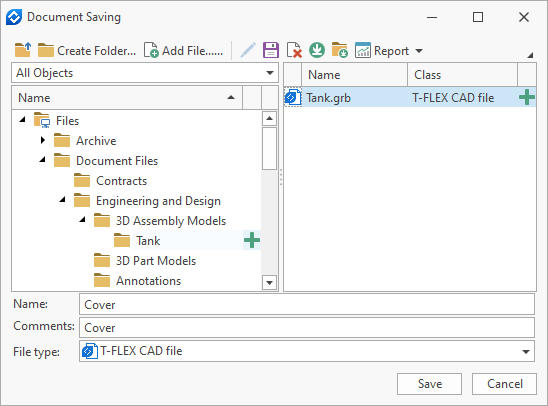
Task: Click the Create Folder toolbar button
Action: click(87, 51)
